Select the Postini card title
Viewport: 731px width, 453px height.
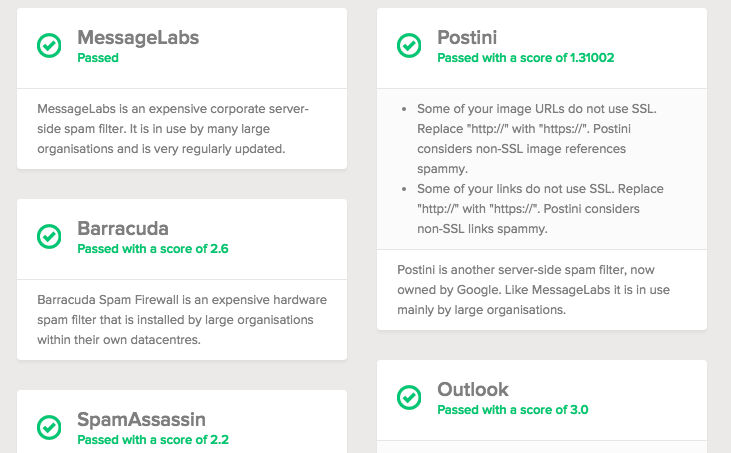coord(467,37)
